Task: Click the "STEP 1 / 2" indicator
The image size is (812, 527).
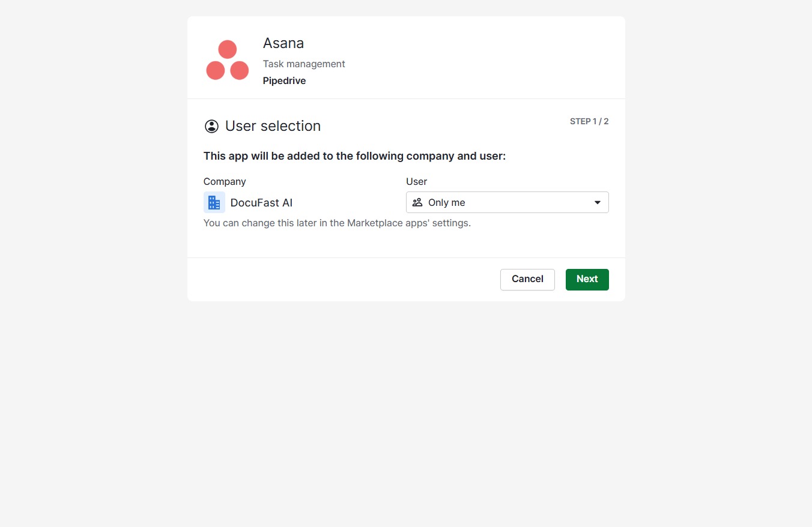Action: tap(589, 121)
